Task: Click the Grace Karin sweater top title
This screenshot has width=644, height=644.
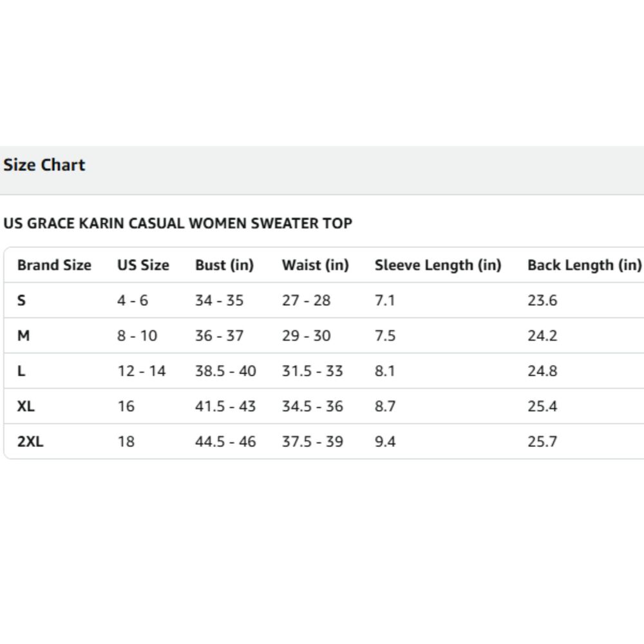Action: pos(178,223)
